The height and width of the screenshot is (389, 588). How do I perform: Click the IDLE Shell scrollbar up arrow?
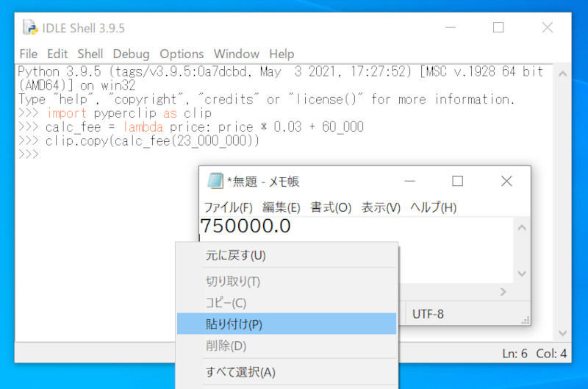[562, 74]
